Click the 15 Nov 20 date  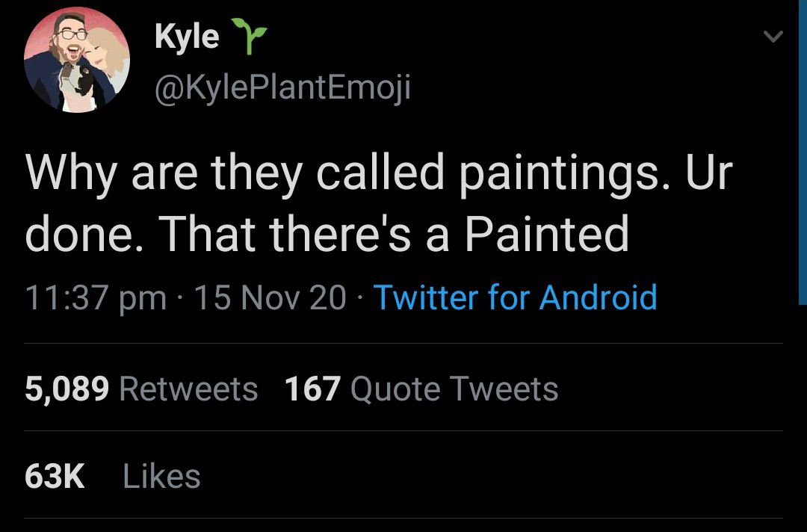[x=270, y=297]
